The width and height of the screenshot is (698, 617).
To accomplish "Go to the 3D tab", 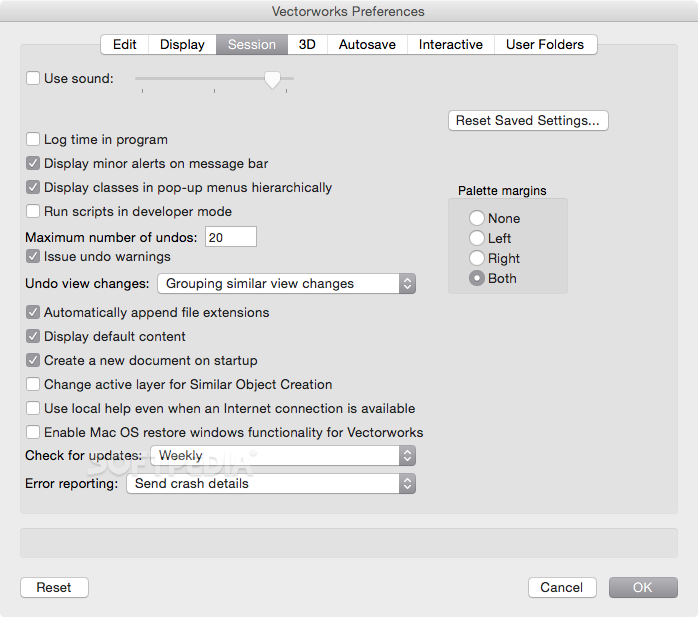I will click(307, 45).
